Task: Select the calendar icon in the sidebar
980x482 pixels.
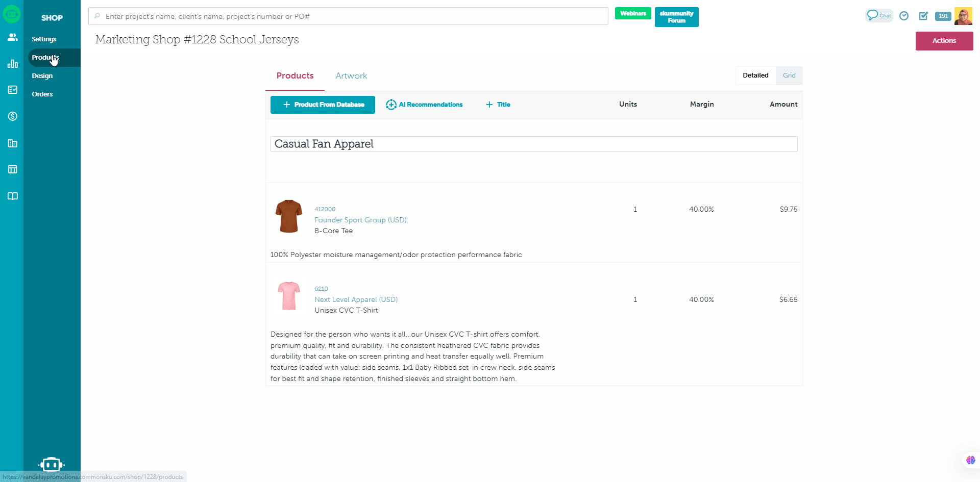Action: 12,169
